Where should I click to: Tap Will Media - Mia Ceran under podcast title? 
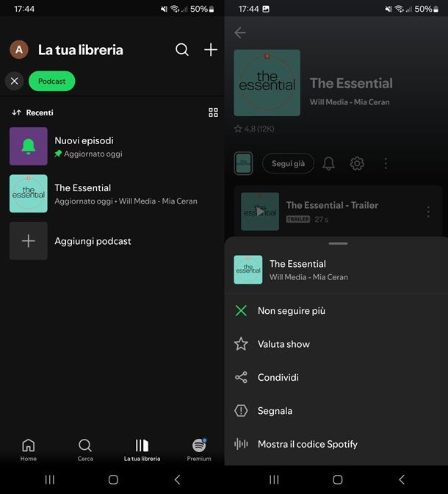tap(350, 102)
